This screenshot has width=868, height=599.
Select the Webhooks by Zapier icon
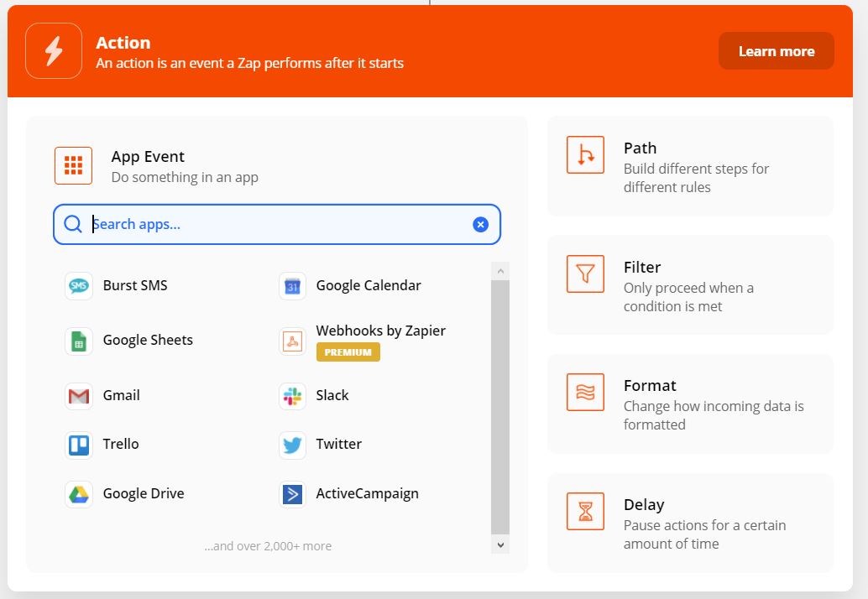tap(292, 341)
